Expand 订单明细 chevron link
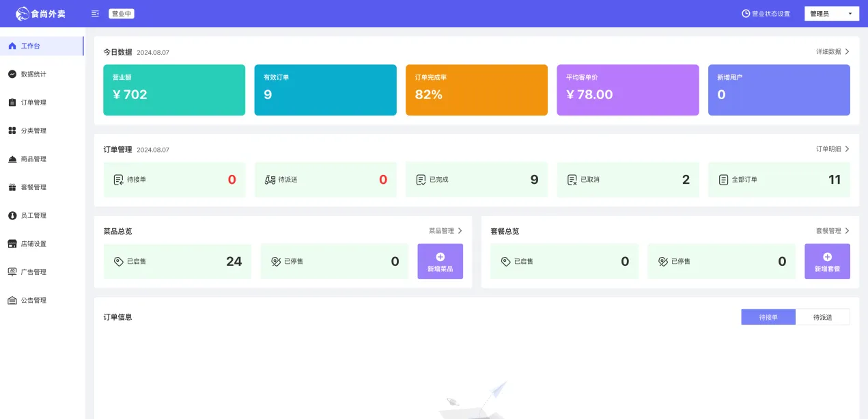868x419 pixels. [832, 149]
